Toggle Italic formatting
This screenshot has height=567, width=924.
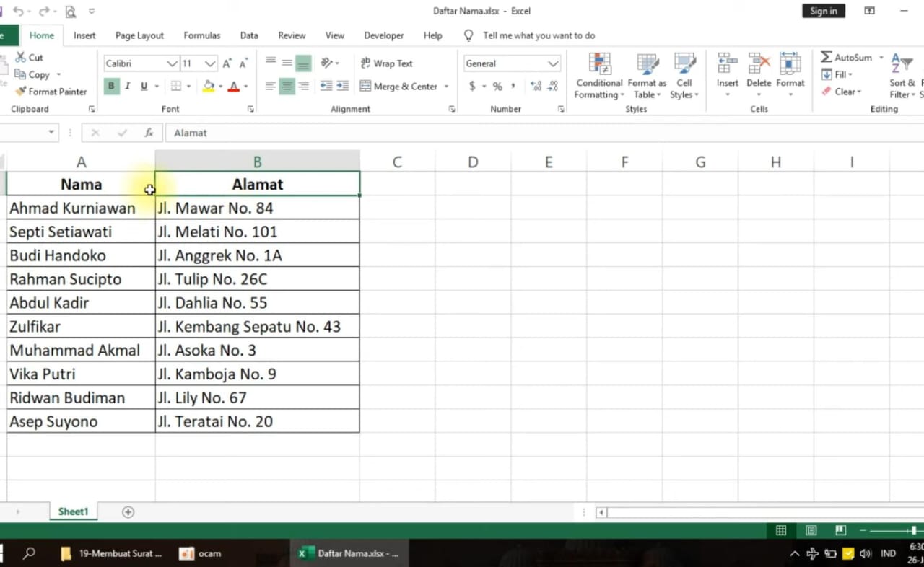click(128, 86)
